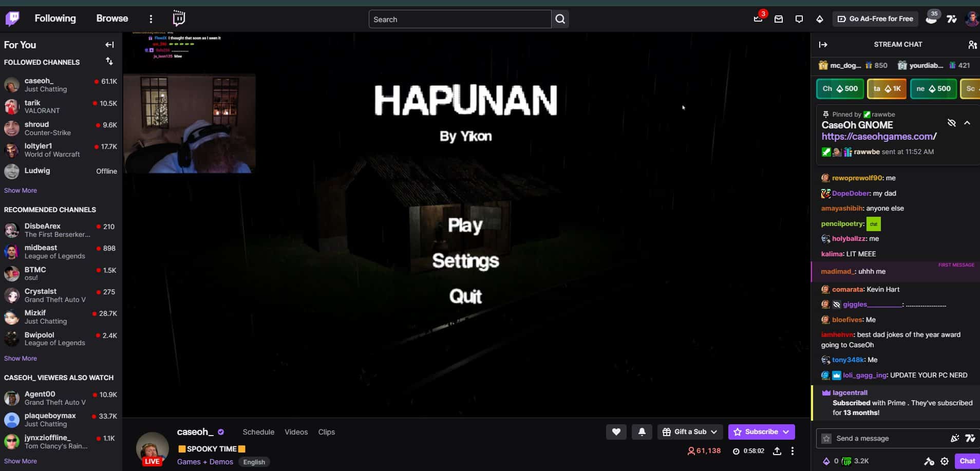Toggle notifications bell for caseoh_
This screenshot has height=471, width=980.
[642, 432]
